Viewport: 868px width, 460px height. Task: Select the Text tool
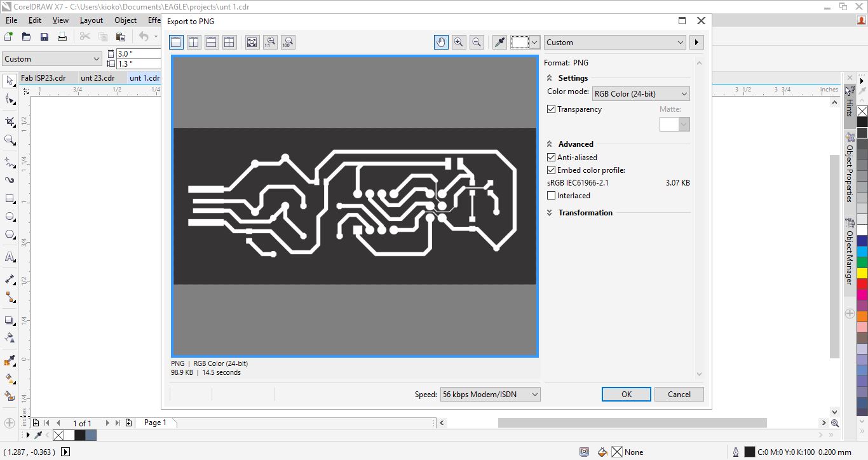click(10, 257)
